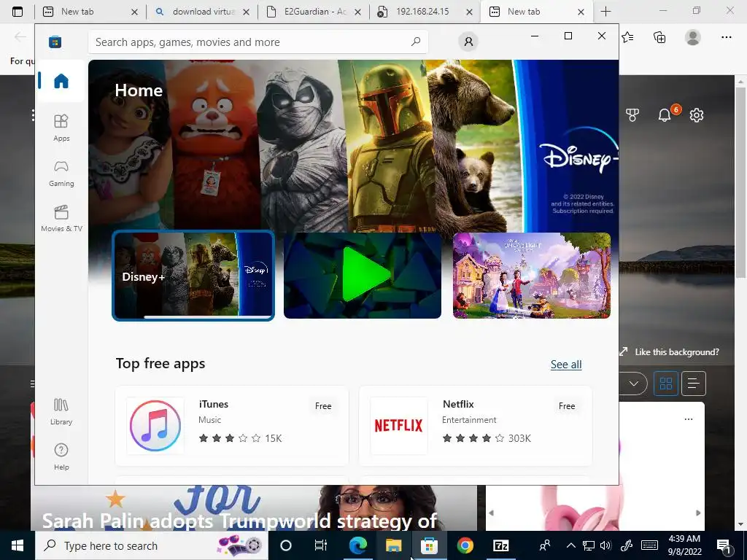The image size is (747, 560).
Task: Open File Explorer from taskbar
Action: (393, 545)
